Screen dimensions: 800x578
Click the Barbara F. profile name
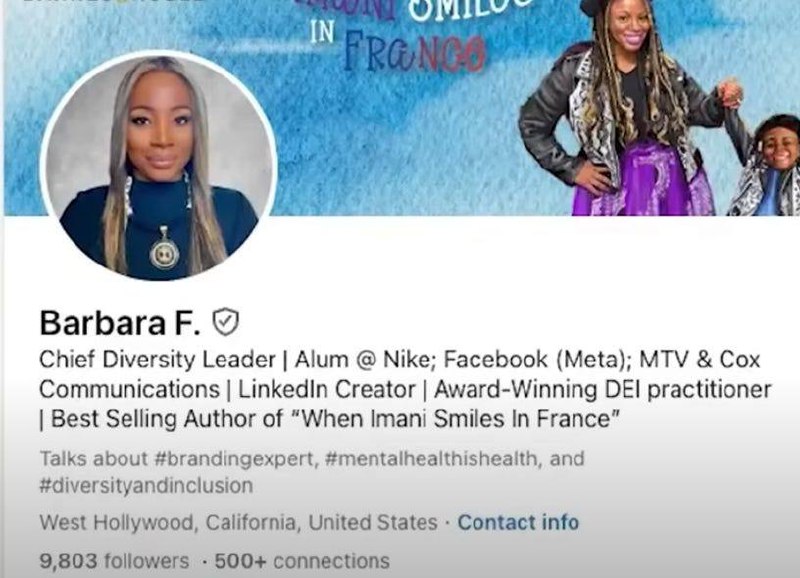click(x=120, y=322)
